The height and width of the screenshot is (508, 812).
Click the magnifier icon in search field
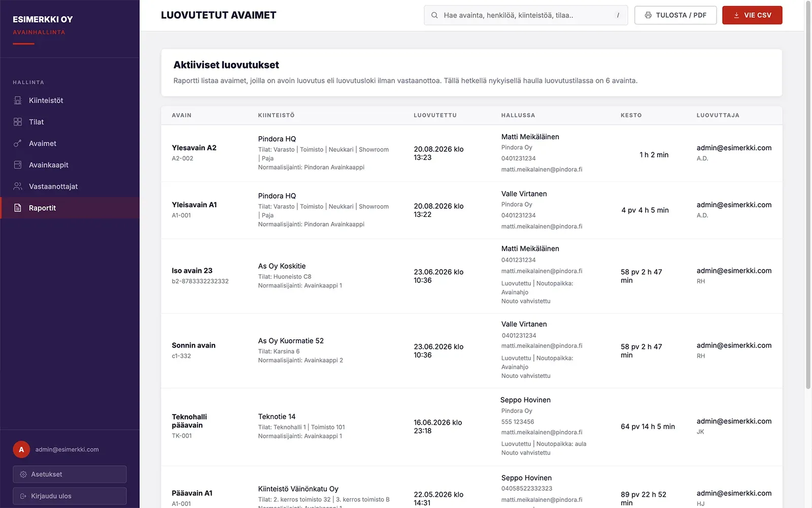pos(434,15)
